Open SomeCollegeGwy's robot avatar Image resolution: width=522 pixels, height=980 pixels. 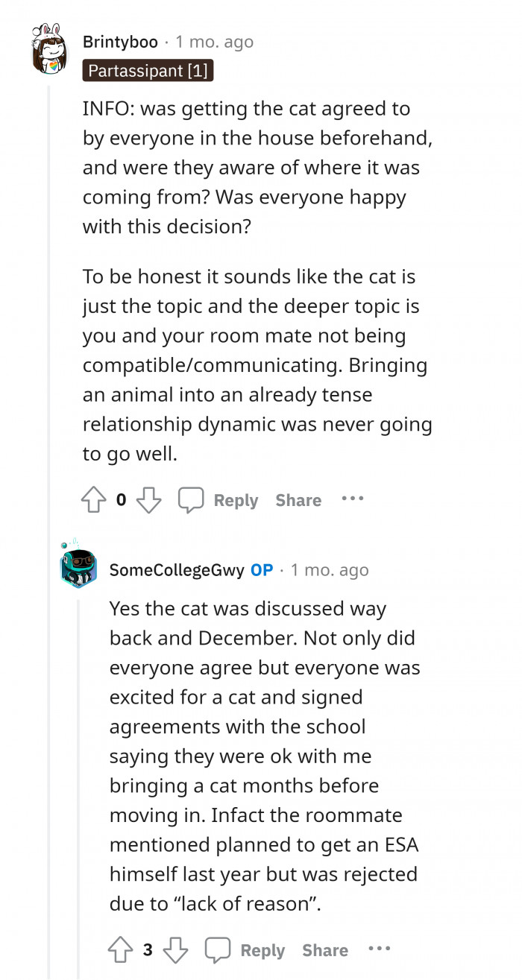point(78,568)
